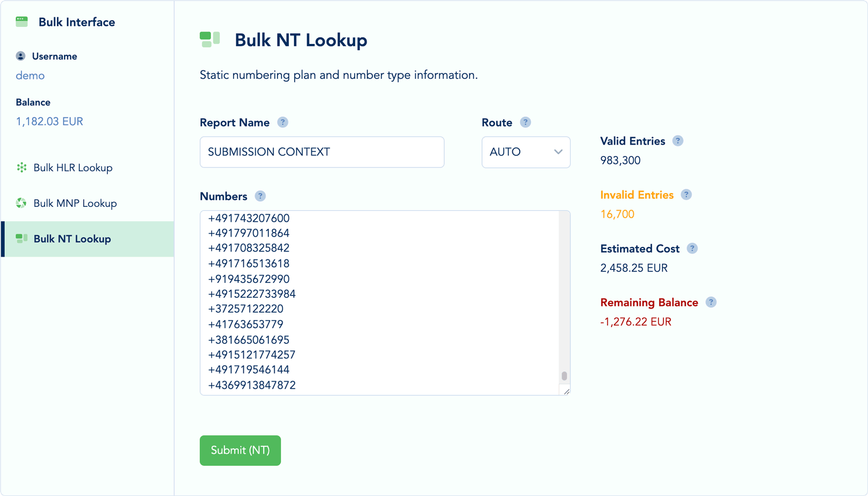Click inside the Report Name field
This screenshot has width=868, height=496.
(x=322, y=152)
